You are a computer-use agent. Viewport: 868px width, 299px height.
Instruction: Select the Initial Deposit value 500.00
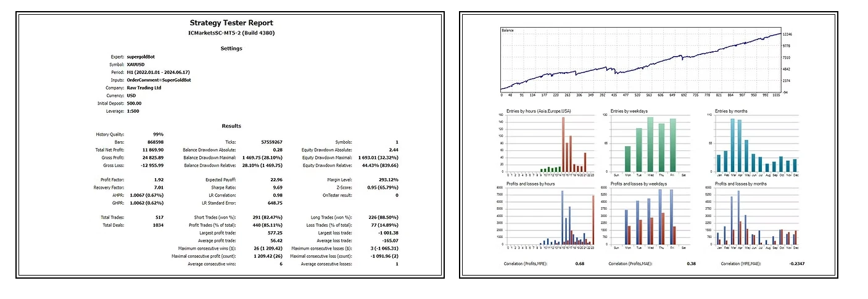point(134,104)
